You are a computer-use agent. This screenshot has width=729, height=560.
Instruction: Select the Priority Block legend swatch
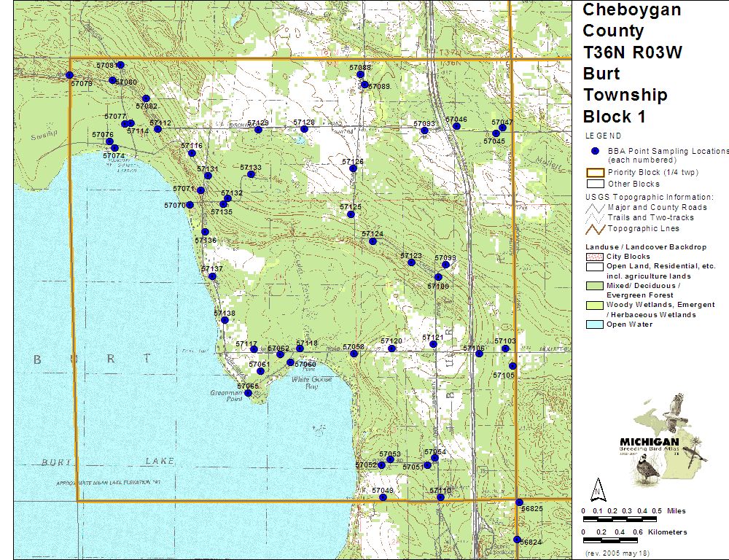pos(595,173)
